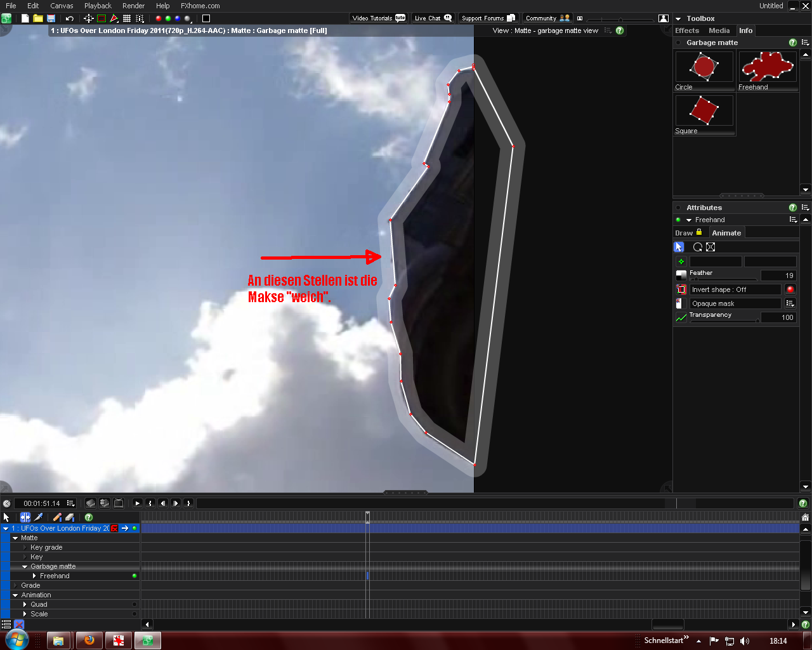Click the undo icon in top toolbar
Image resolution: width=812 pixels, height=650 pixels.
click(70, 18)
